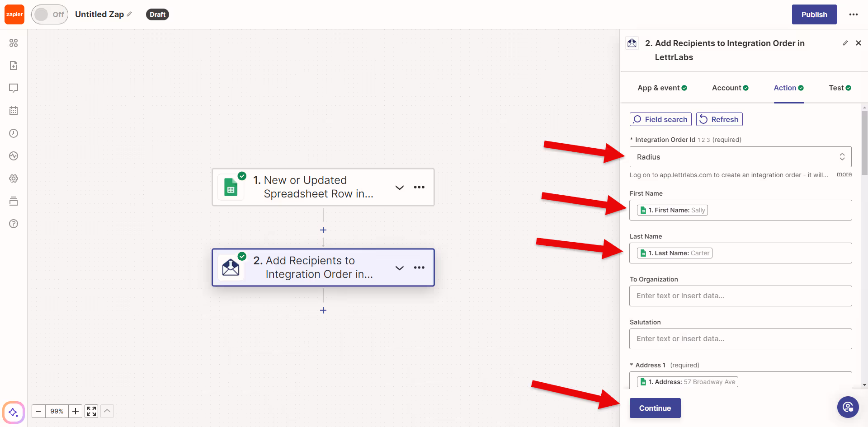
Task: Open help question mark icon
Action: (x=14, y=224)
